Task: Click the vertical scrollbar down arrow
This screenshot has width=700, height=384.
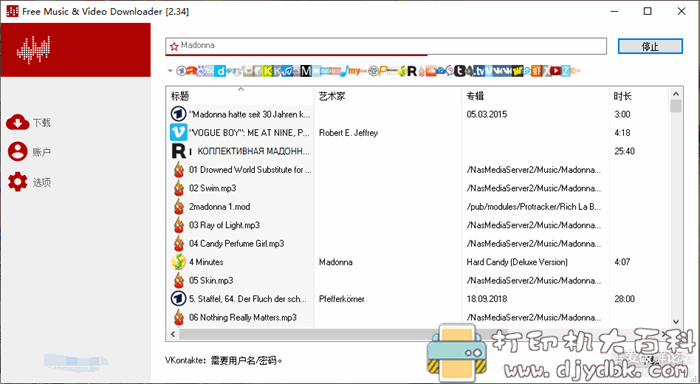Action: (x=675, y=321)
